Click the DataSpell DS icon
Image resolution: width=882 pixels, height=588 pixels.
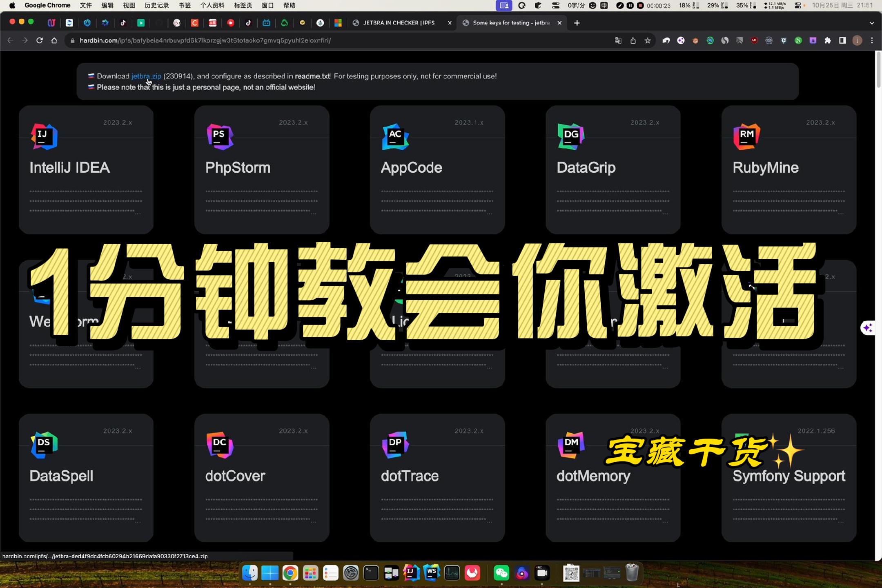44,445
